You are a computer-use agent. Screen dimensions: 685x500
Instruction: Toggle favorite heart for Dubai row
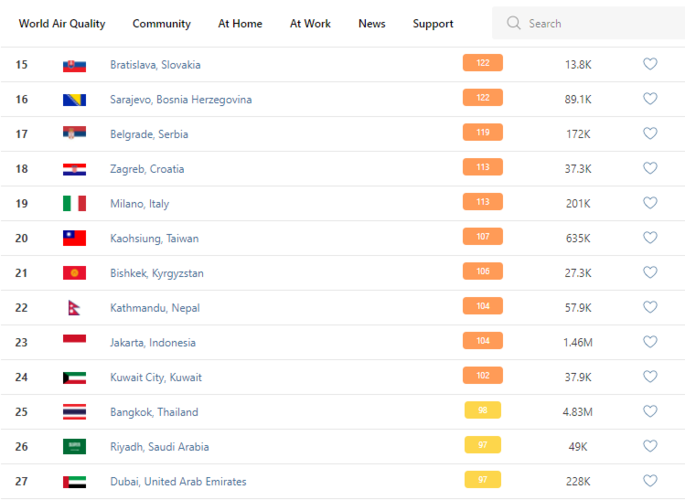point(650,481)
